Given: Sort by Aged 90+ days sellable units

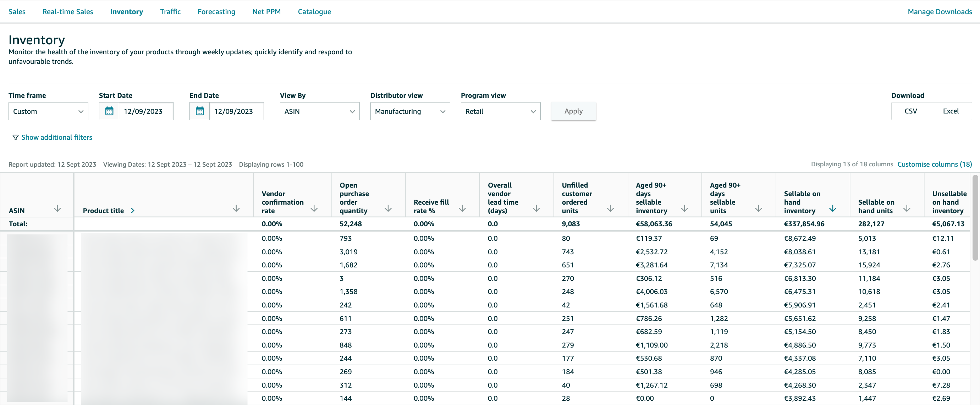Looking at the screenshot, I should (759, 209).
